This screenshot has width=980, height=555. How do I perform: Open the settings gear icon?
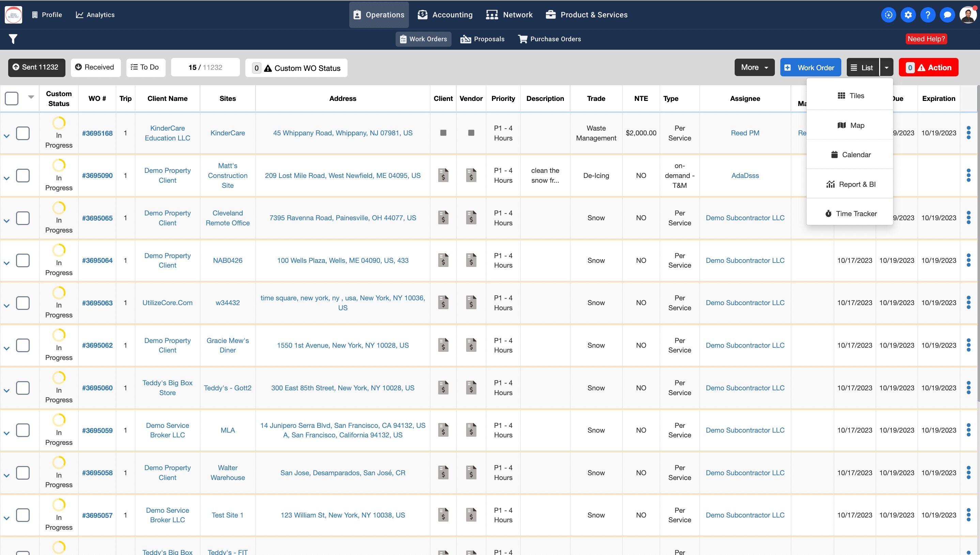pos(908,15)
